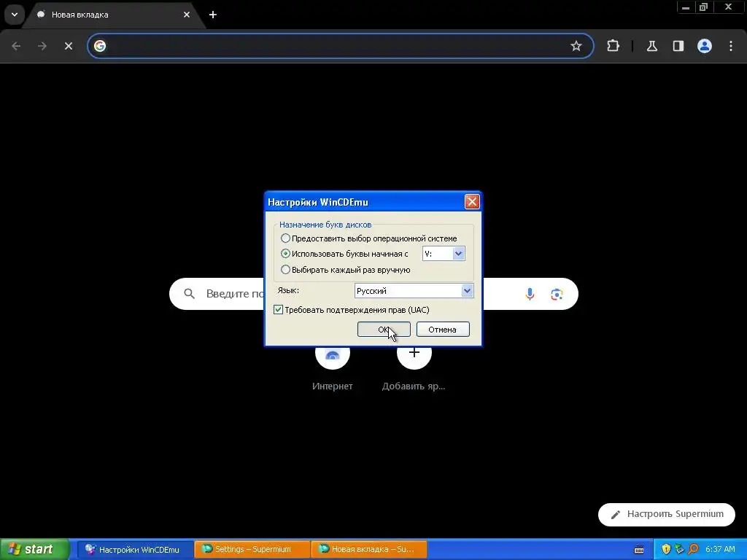
Task: Click the Google icon in address bar
Action: click(x=99, y=46)
